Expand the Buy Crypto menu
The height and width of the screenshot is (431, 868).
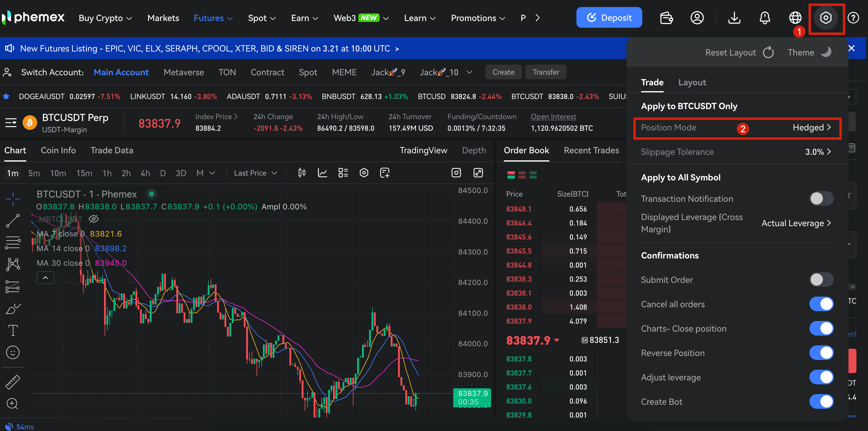(105, 18)
